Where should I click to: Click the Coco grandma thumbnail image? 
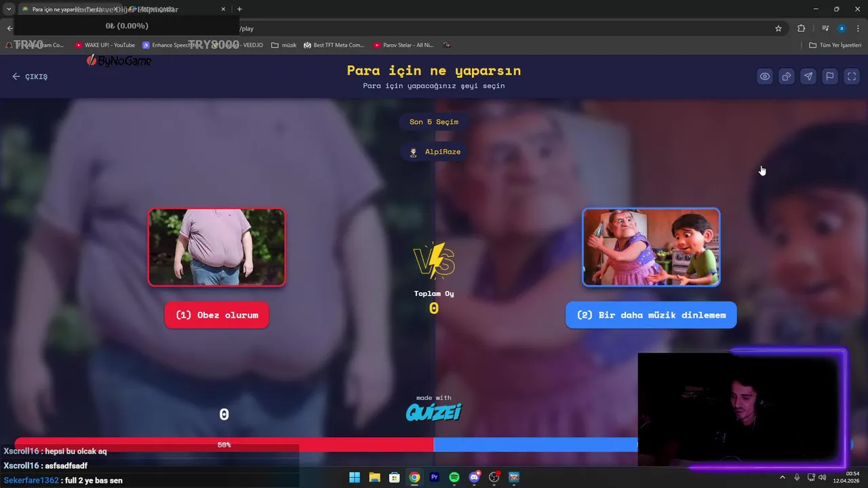[651, 247]
